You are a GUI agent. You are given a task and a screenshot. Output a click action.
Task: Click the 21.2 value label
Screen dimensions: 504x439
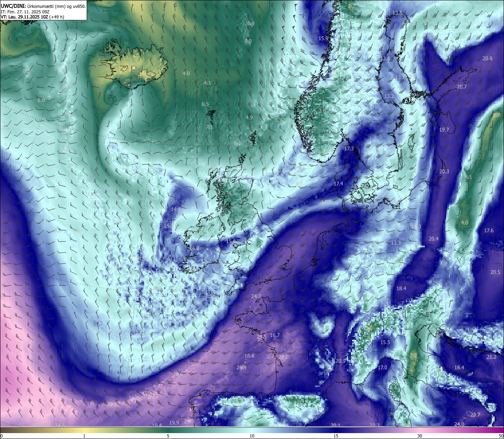491,357
